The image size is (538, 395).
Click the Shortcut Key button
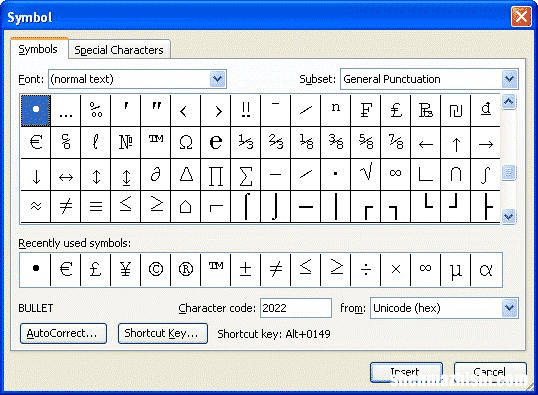[x=163, y=333]
